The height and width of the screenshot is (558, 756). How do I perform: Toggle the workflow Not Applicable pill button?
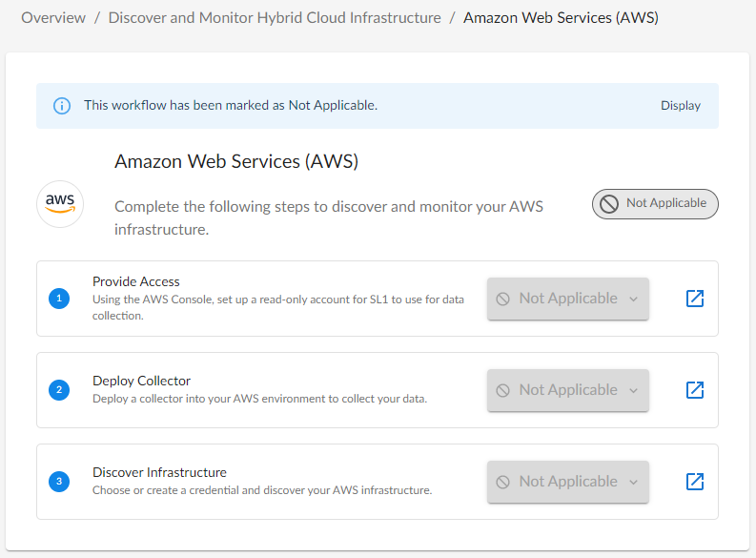tap(655, 204)
